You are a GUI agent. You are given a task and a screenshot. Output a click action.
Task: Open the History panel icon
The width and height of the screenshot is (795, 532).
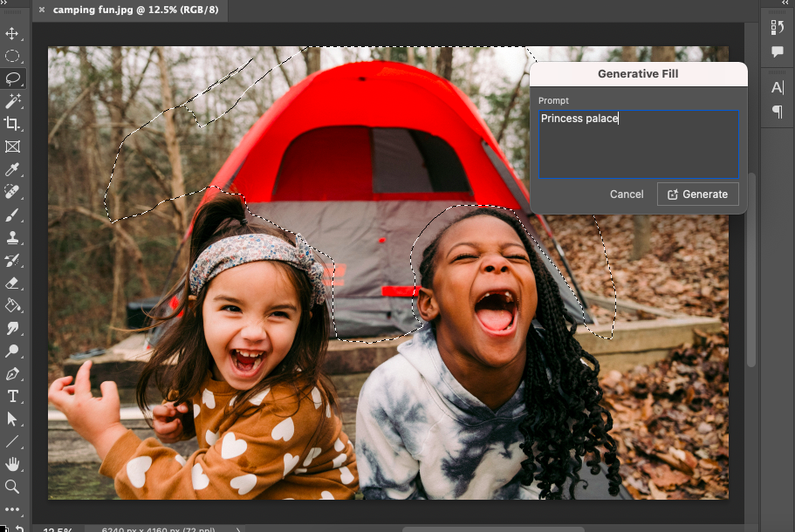(x=778, y=28)
